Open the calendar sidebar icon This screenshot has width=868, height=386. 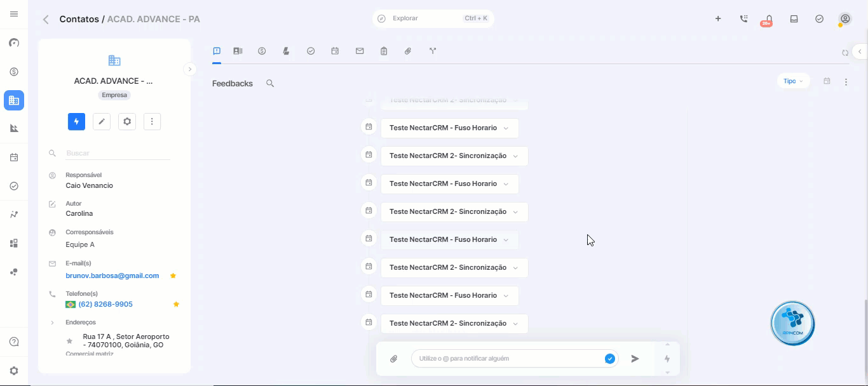14,157
